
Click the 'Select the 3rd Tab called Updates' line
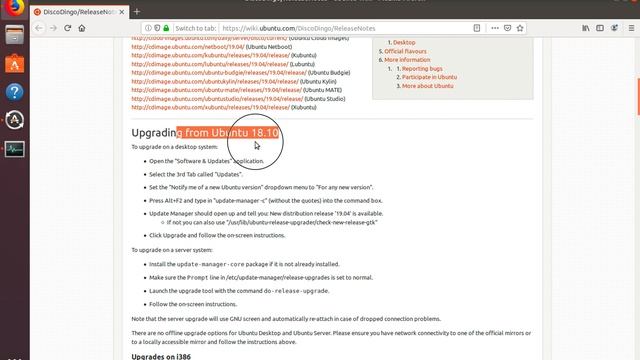click(196, 174)
